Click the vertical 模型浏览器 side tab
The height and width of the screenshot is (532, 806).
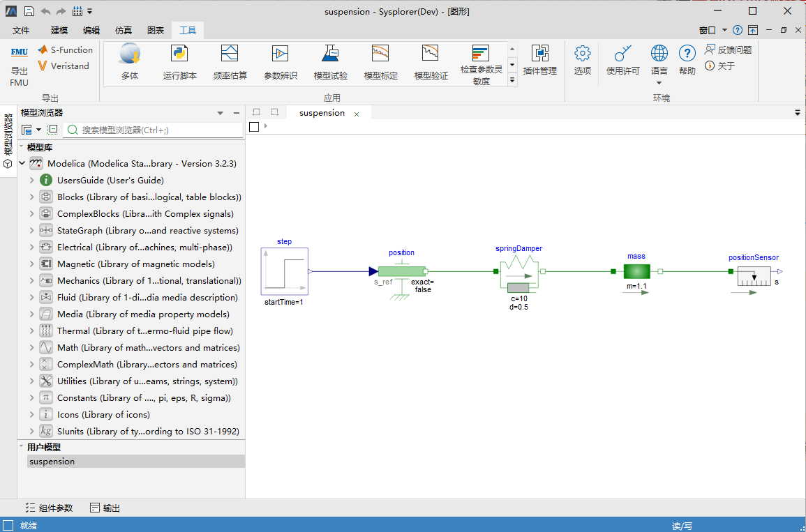tap(8, 141)
